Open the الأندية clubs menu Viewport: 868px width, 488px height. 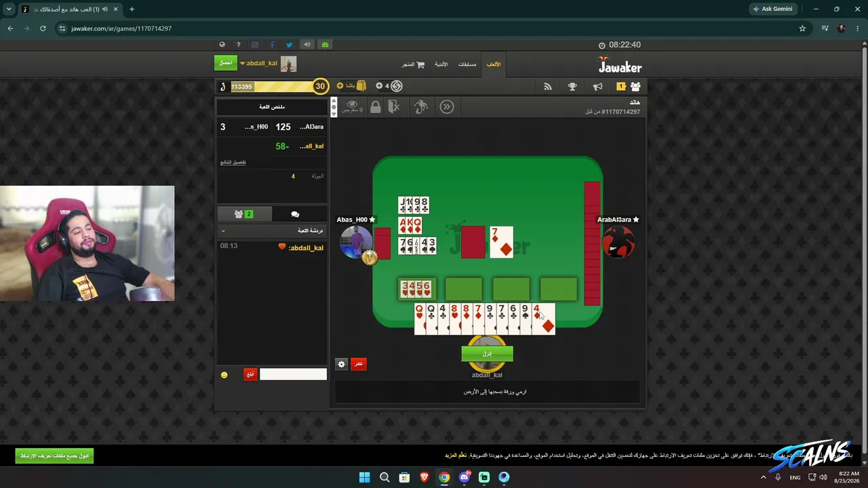point(441,64)
